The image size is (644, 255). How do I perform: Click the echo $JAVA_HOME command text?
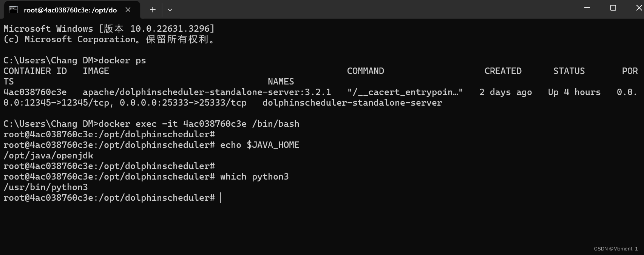pos(259,144)
